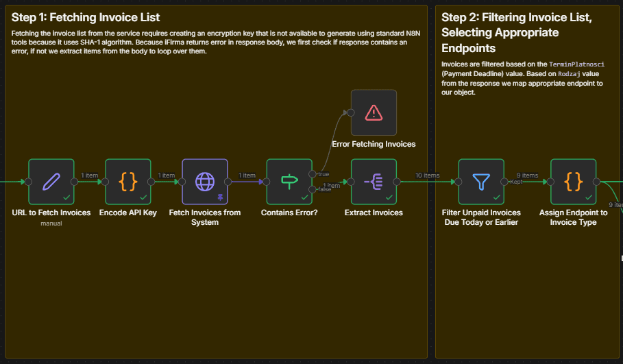Click the Error Fetching Invoices warning node

tap(374, 112)
